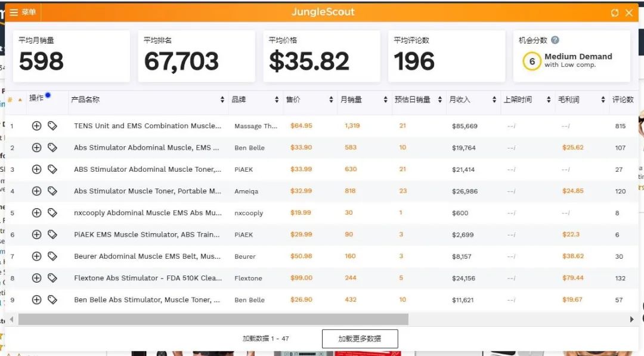The image size is (644, 356).
Task: Click the 平均排名 67,703 card
Action: pyautogui.click(x=196, y=56)
